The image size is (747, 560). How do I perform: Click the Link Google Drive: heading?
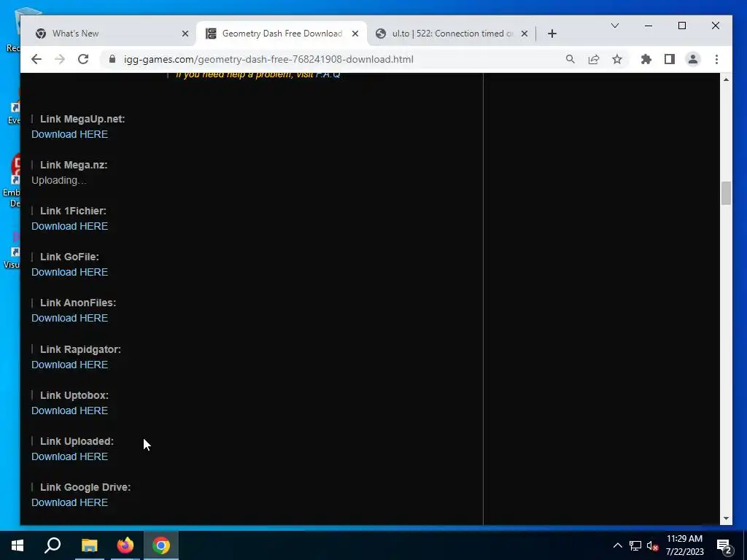coord(85,487)
